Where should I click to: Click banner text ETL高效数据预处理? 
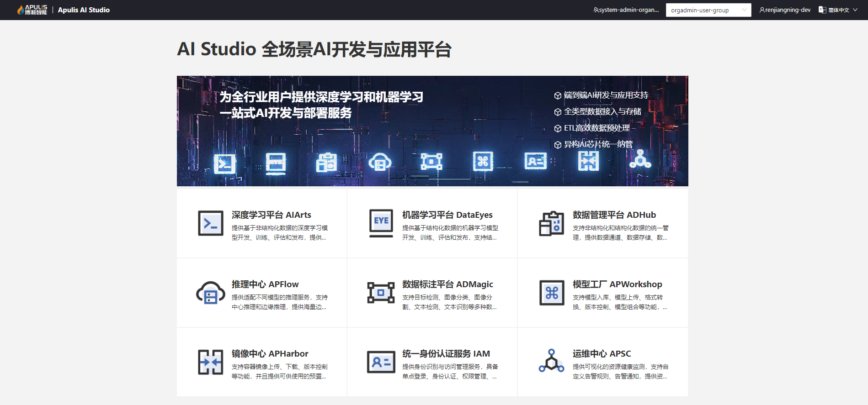point(596,128)
